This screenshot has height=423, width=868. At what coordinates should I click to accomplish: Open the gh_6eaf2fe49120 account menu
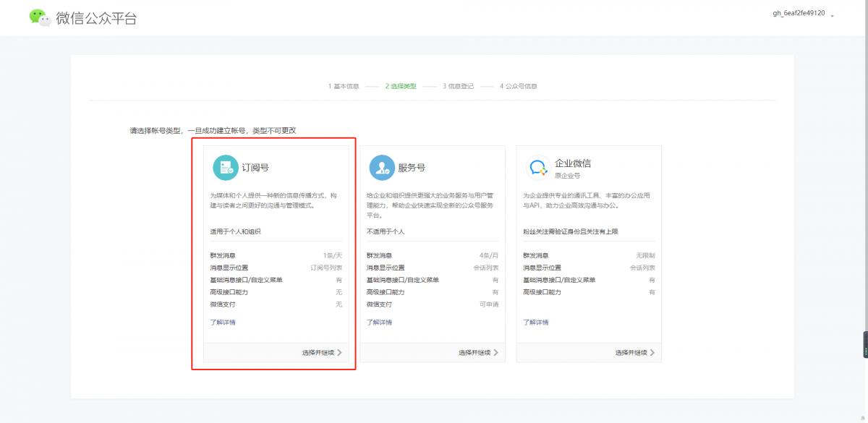click(801, 13)
